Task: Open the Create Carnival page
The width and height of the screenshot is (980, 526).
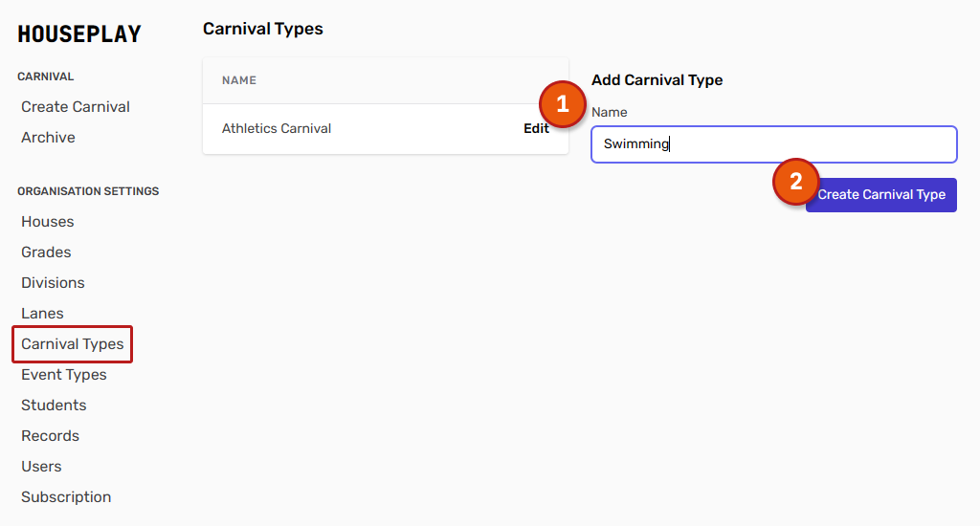Action: click(x=76, y=107)
